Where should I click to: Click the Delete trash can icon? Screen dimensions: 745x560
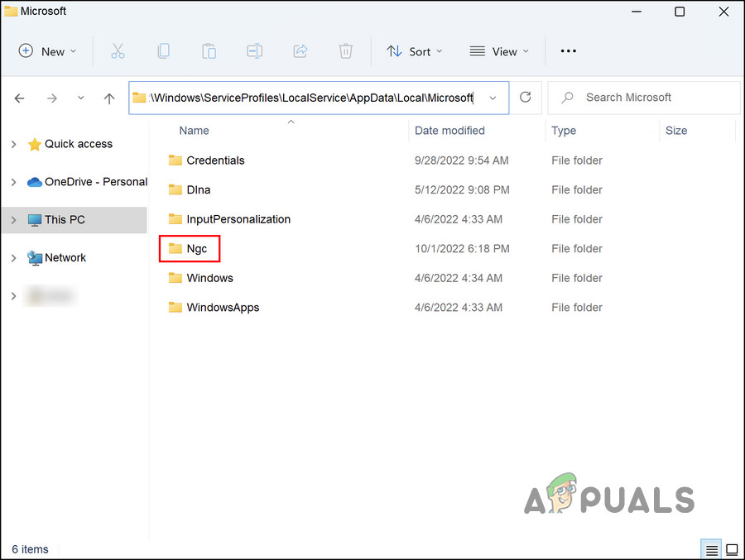(345, 50)
